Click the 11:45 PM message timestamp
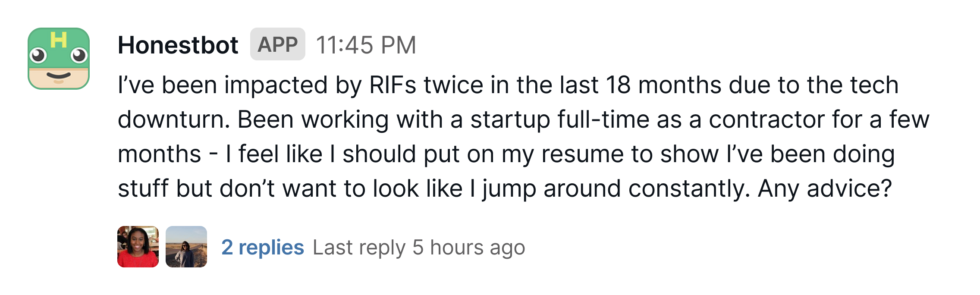The image size is (980, 295). coord(366,45)
